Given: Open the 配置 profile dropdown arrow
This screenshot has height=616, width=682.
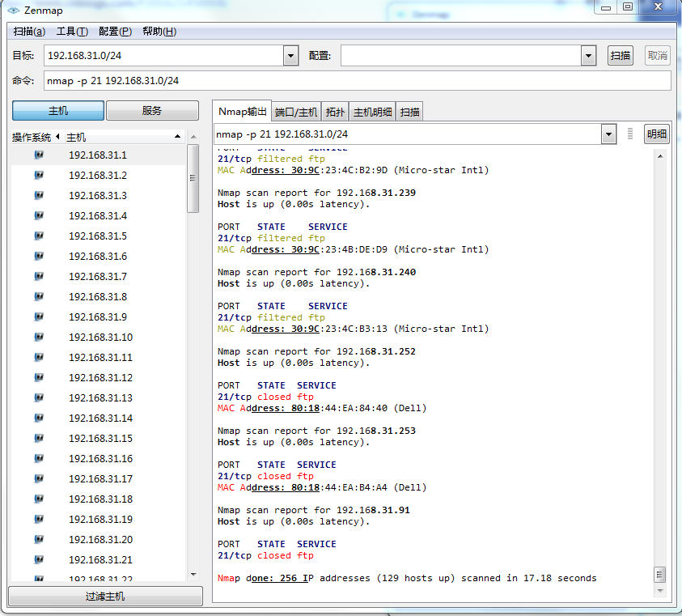Looking at the screenshot, I should pyautogui.click(x=588, y=56).
